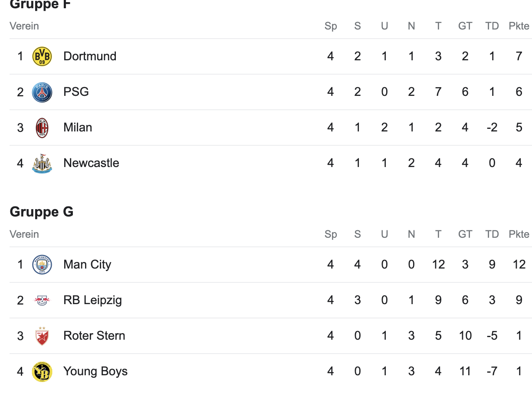Click Man City's 12 points value
This screenshot has height=400, width=532.
point(519,265)
